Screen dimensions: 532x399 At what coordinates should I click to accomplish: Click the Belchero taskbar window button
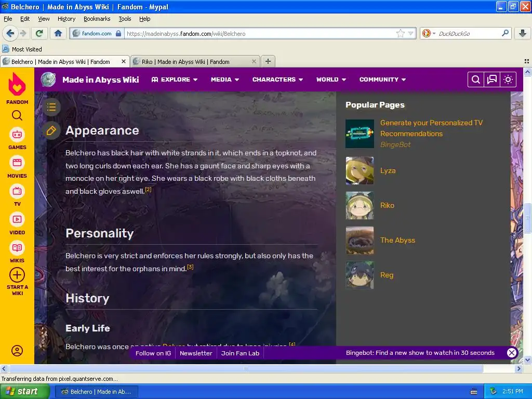pos(97,392)
